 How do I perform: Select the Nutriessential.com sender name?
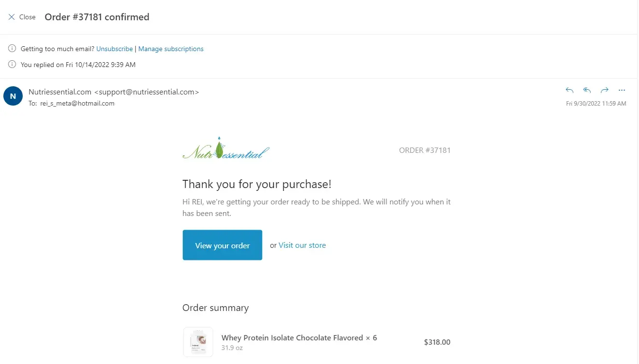[x=60, y=92]
